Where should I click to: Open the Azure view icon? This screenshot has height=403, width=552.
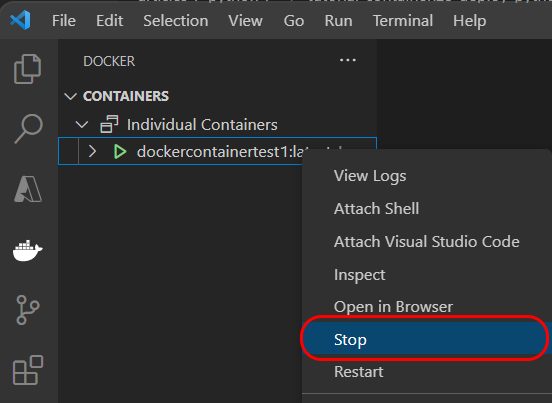click(x=28, y=189)
